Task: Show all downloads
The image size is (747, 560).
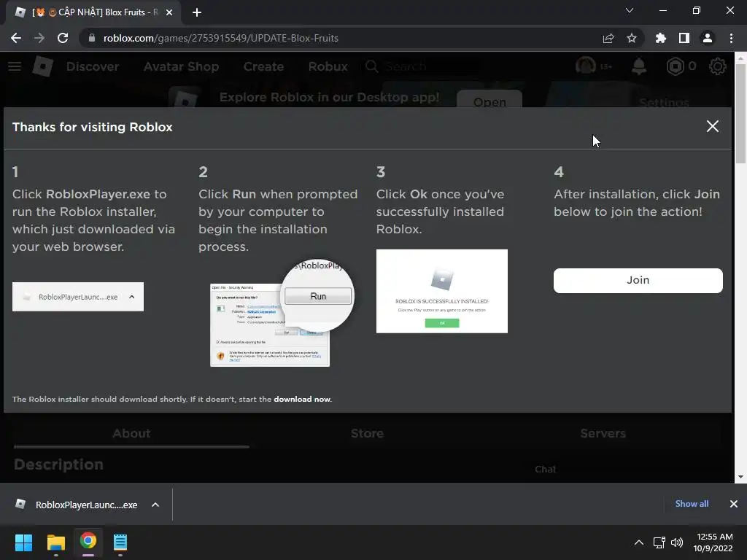Action: pos(692,504)
